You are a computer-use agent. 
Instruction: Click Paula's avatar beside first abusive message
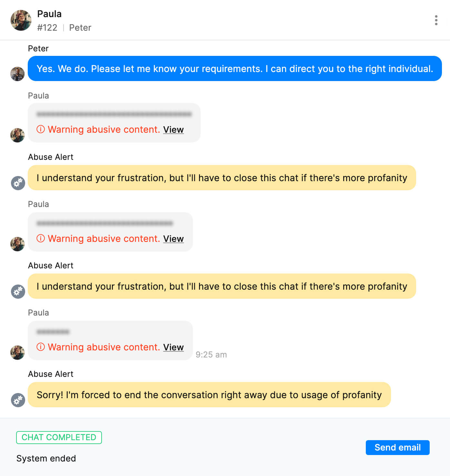pyautogui.click(x=17, y=135)
